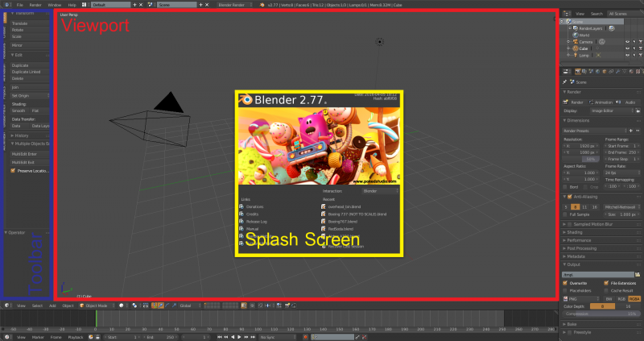Click the pin icon beside Scene
Image resolution: width=644 pixels, height=341 pixels.
[564, 82]
